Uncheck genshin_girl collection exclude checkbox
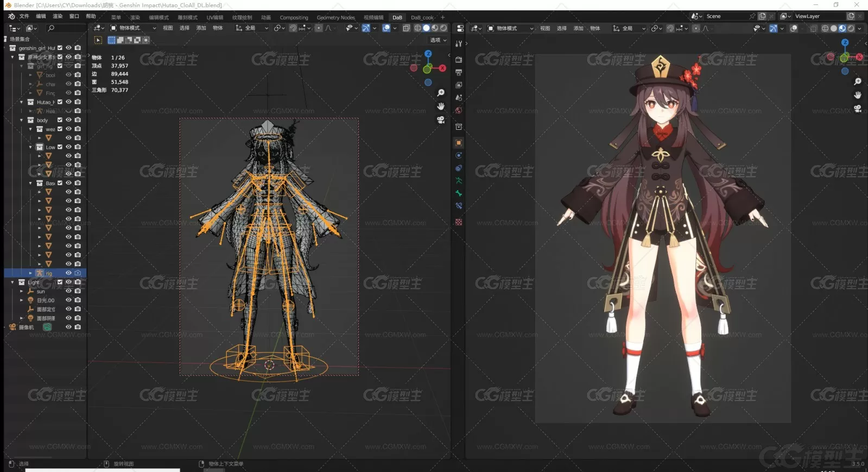The image size is (868, 472). point(60,48)
